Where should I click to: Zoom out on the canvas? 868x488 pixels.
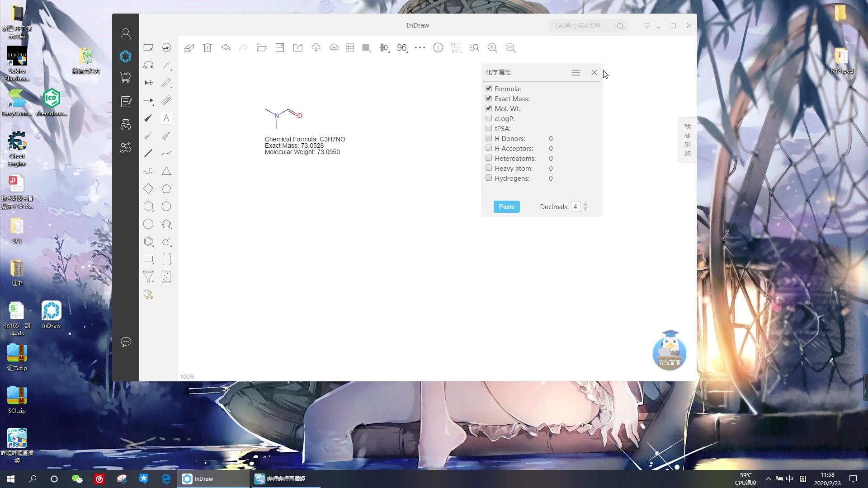510,47
